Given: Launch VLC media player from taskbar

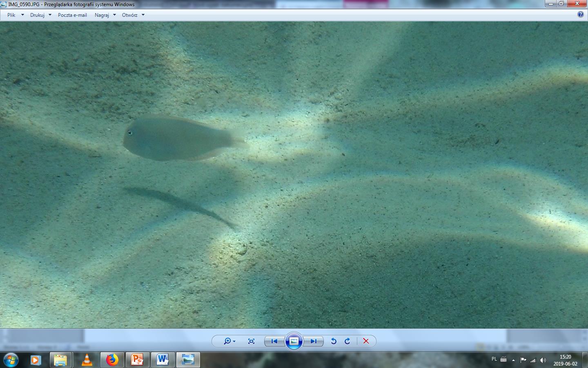Looking at the screenshot, I should (87, 360).
